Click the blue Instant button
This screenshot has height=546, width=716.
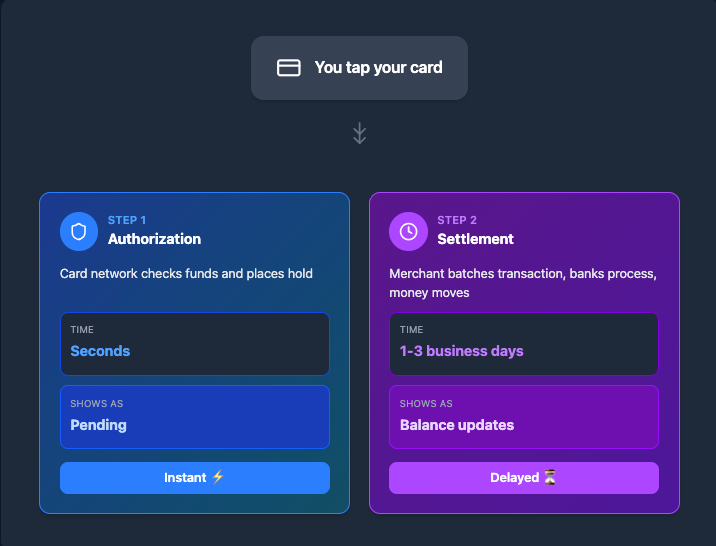click(195, 478)
